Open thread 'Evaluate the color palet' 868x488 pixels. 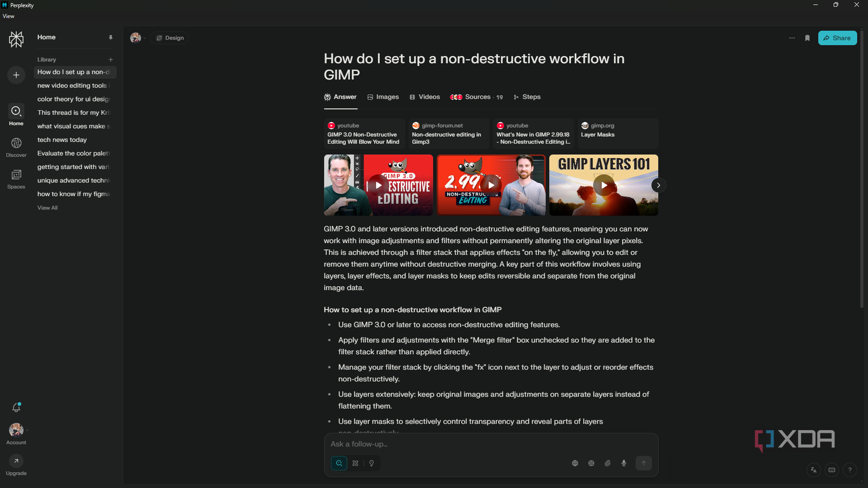click(x=74, y=154)
